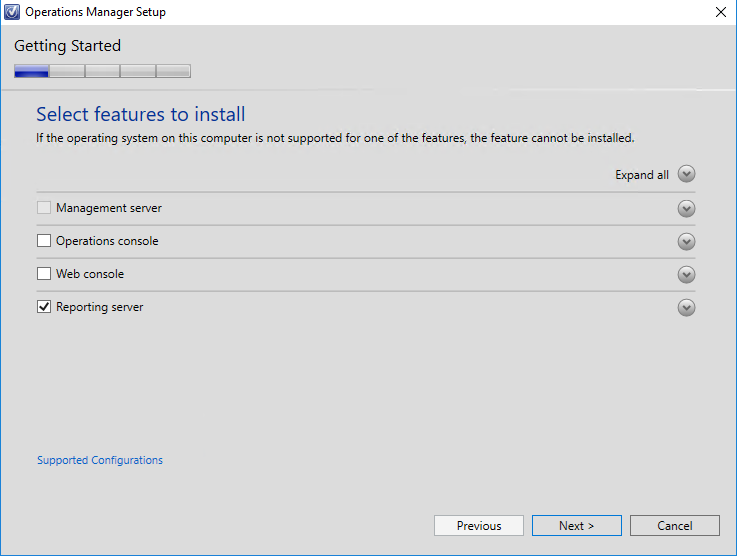Click the Expand all text label
This screenshot has width=737, height=556.
pos(642,175)
